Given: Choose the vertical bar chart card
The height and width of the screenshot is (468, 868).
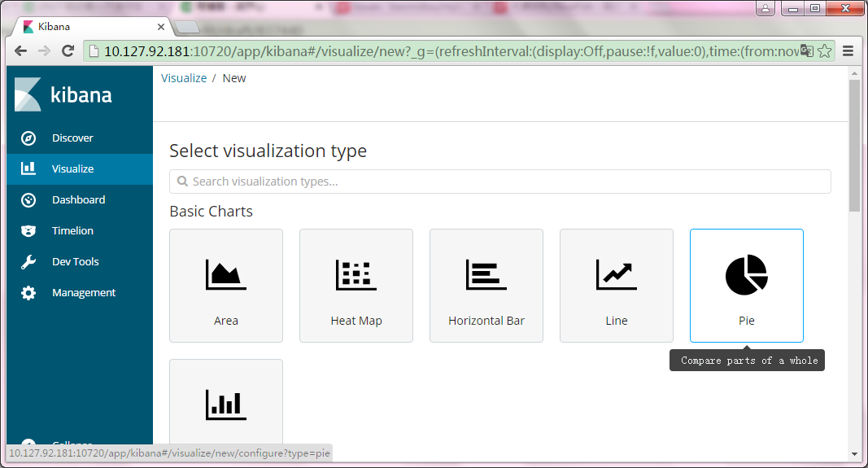Looking at the screenshot, I should (226, 401).
